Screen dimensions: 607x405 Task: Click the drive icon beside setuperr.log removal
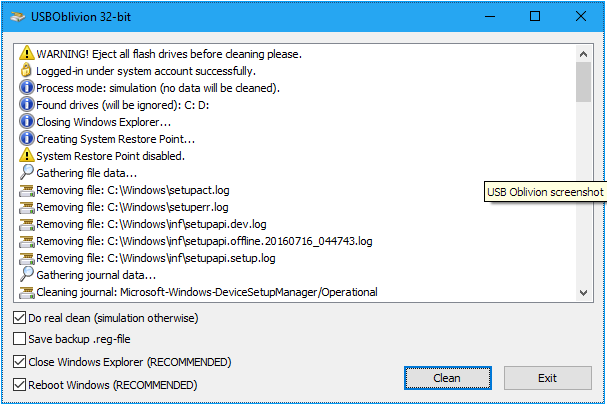pyautogui.click(x=27, y=208)
